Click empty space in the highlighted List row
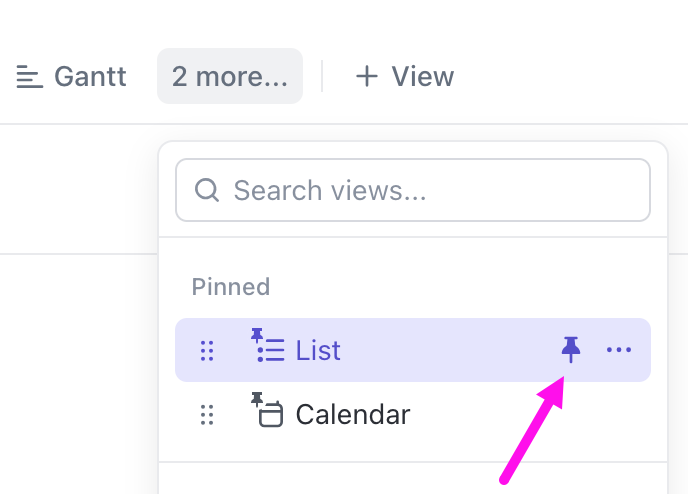 450,350
